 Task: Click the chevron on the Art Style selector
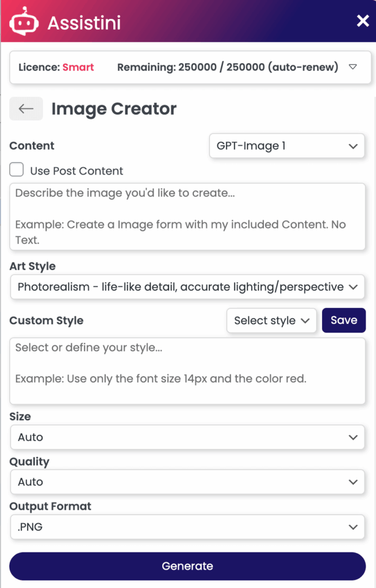(352, 287)
